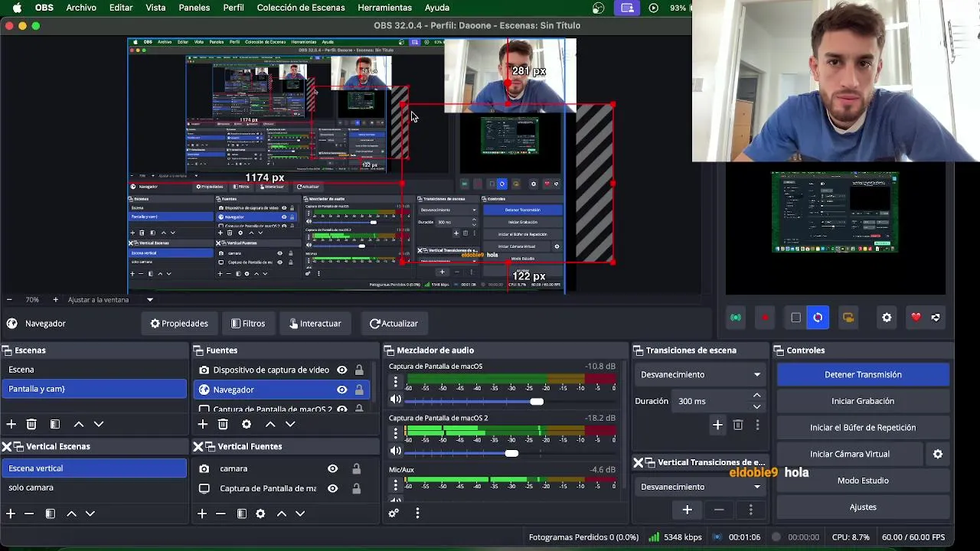Mute Captura de Pantalla de macOS audio
The width and height of the screenshot is (980, 551).
396,399
